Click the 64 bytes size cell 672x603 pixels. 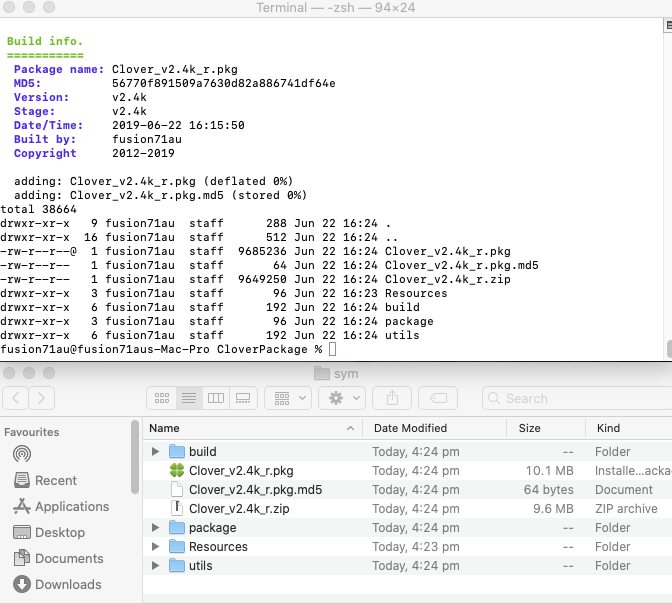[x=549, y=489]
